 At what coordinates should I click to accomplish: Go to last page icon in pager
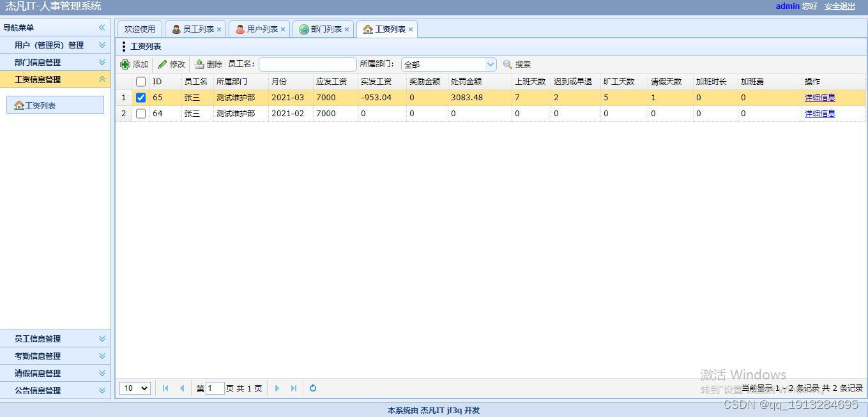(x=293, y=388)
